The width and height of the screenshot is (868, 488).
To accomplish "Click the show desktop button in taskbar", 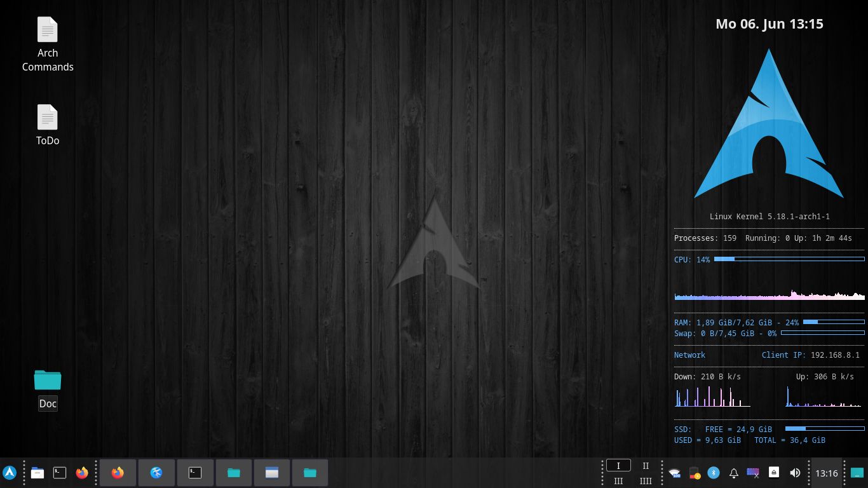I will tap(857, 473).
